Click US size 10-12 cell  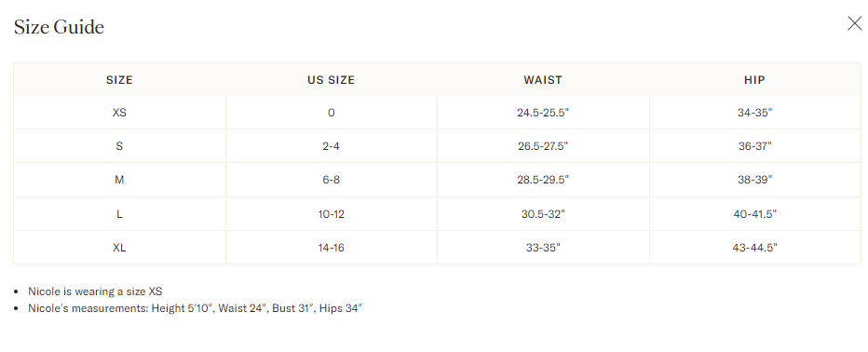tap(331, 213)
